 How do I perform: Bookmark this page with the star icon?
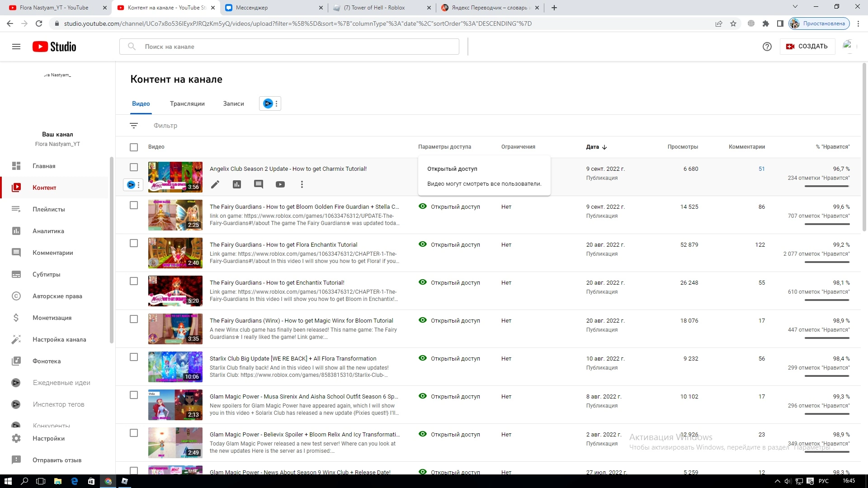(x=733, y=23)
